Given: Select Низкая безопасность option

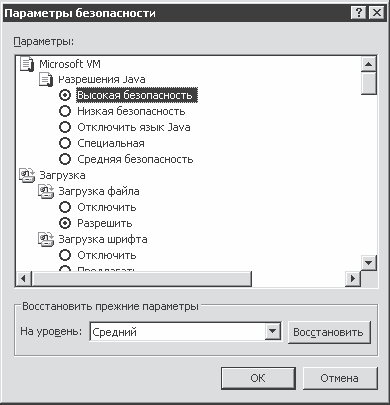Looking at the screenshot, I should (65, 111).
